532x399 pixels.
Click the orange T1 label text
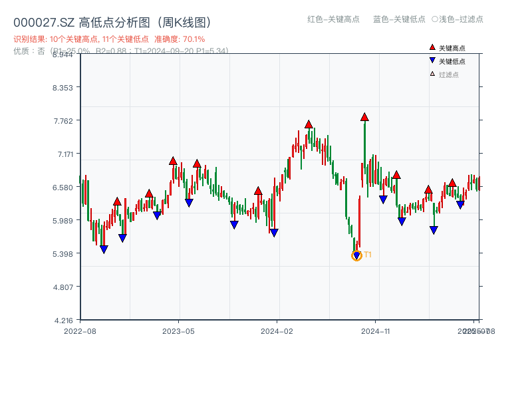coord(368,255)
